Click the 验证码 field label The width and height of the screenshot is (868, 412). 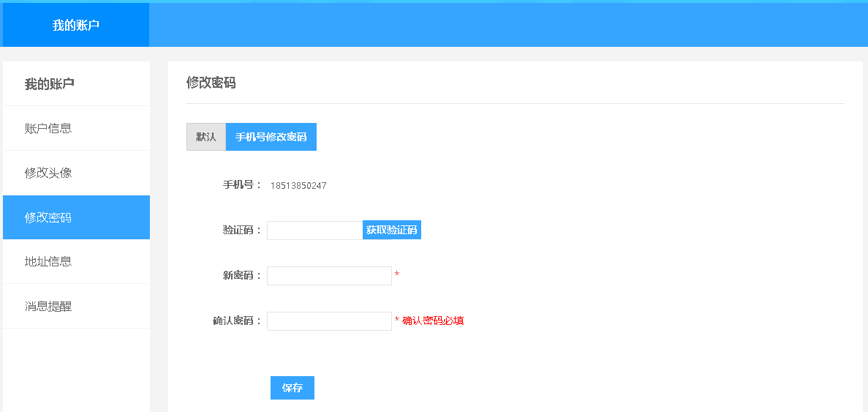tap(241, 231)
